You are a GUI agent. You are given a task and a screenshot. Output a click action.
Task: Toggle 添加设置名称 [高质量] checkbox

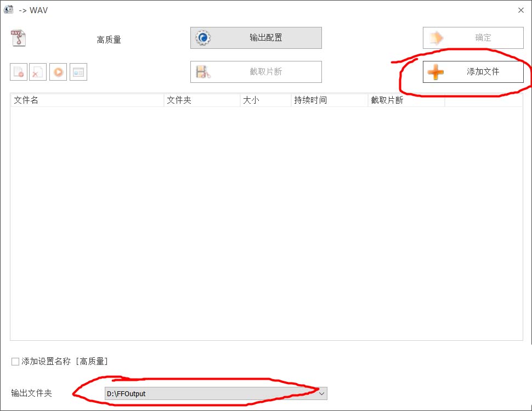[15, 362]
